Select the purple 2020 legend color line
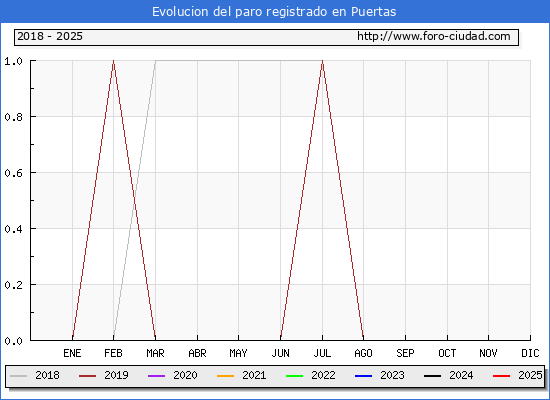The width and height of the screenshot is (550, 400). click(x=156, y=376)
